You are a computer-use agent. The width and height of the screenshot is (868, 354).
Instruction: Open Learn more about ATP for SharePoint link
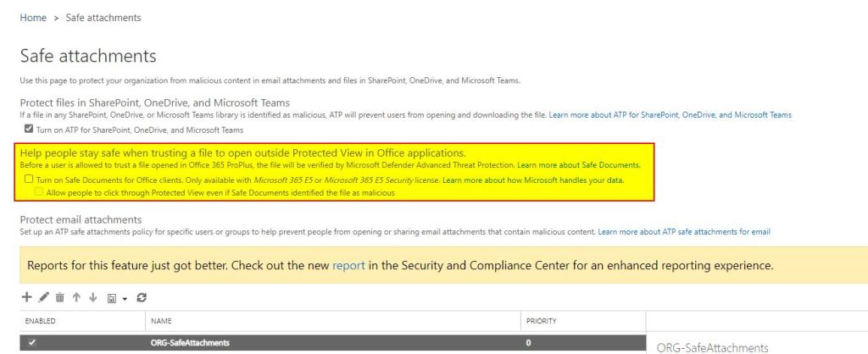point(670,114)
